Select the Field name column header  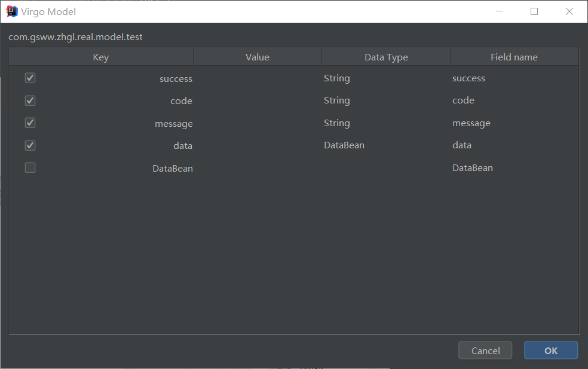pyautogui.click(x=514, y=56)
